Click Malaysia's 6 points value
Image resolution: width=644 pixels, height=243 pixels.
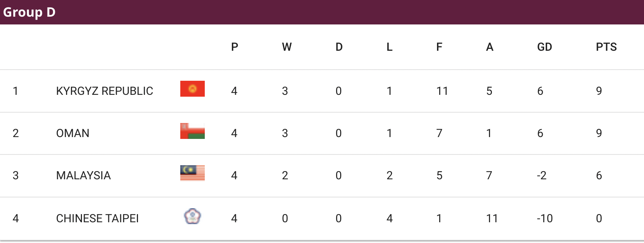tap(599, 175)
